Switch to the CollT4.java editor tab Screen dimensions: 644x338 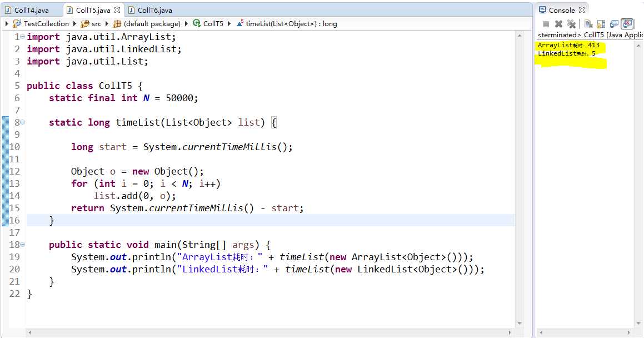click(x=32, y=10)
